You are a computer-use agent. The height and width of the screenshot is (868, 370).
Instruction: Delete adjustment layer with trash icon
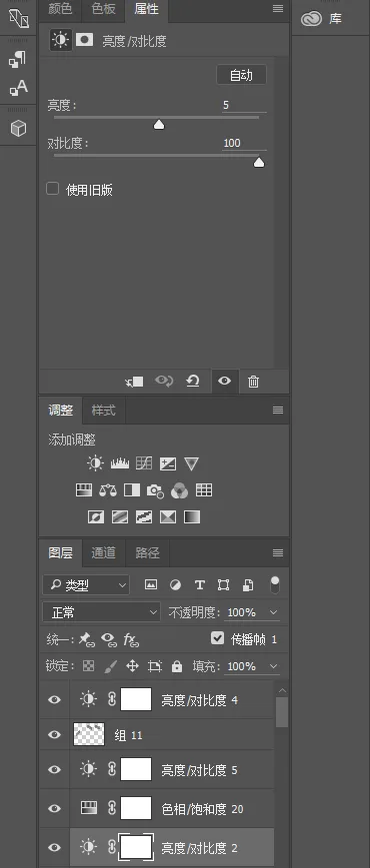(x=253, y=382)
